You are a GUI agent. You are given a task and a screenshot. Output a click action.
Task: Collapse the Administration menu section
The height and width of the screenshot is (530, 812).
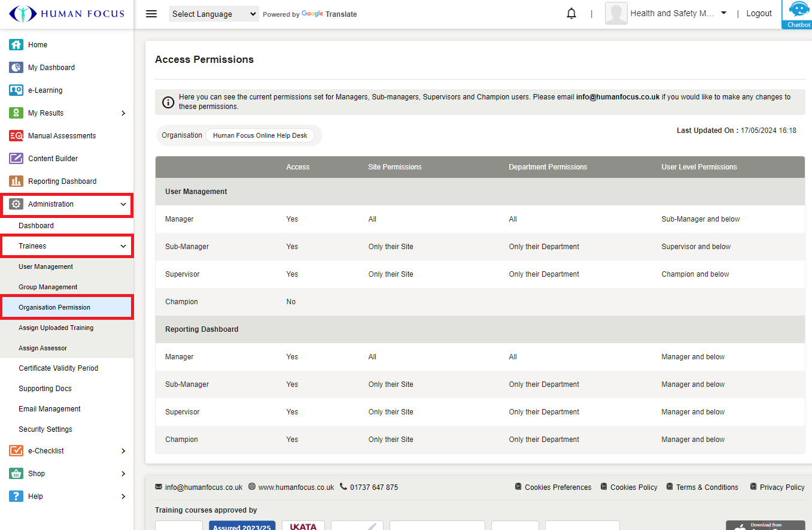tap(123, 204)
